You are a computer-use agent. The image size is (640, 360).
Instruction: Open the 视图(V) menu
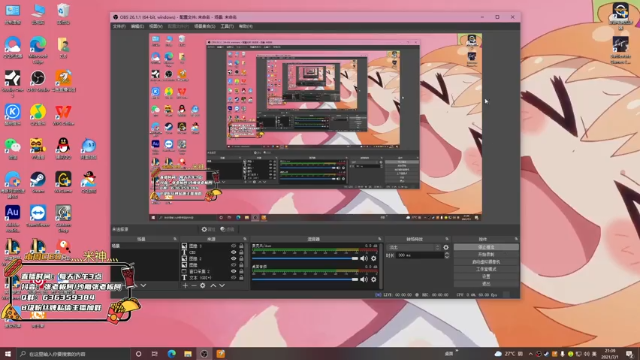coord(156,26)
